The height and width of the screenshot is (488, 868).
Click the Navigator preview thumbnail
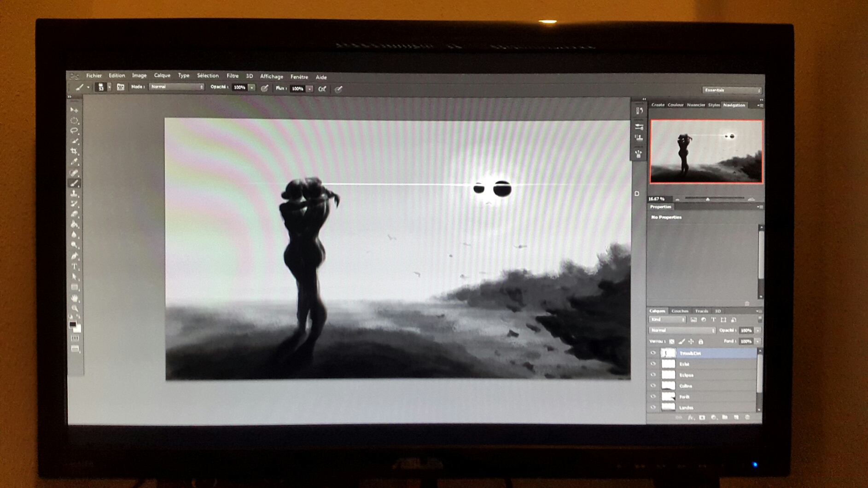click(x=706, y=151)
